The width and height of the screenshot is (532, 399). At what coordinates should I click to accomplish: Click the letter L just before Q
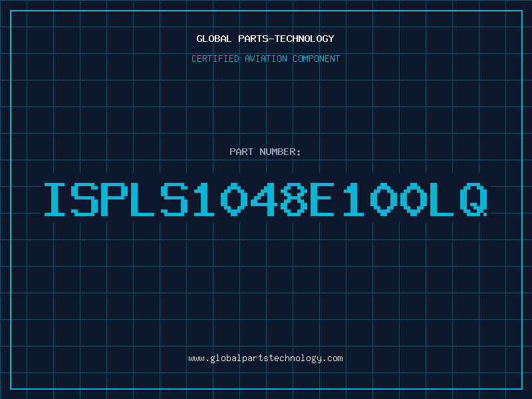pos(442,199)
